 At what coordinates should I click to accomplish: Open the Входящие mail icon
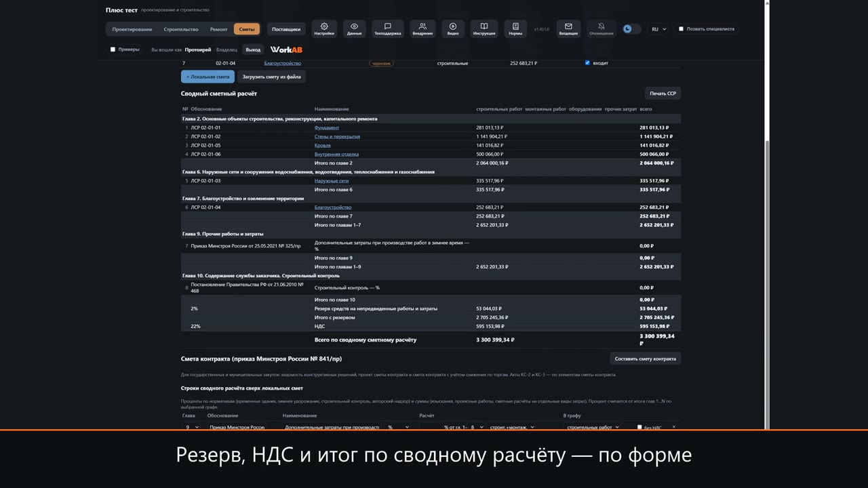pos(568,28)
